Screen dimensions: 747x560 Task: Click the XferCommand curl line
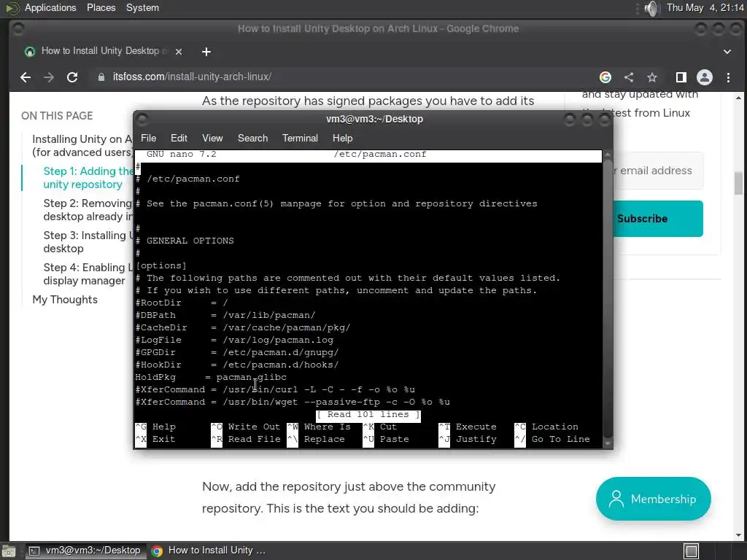pos(275,389)
